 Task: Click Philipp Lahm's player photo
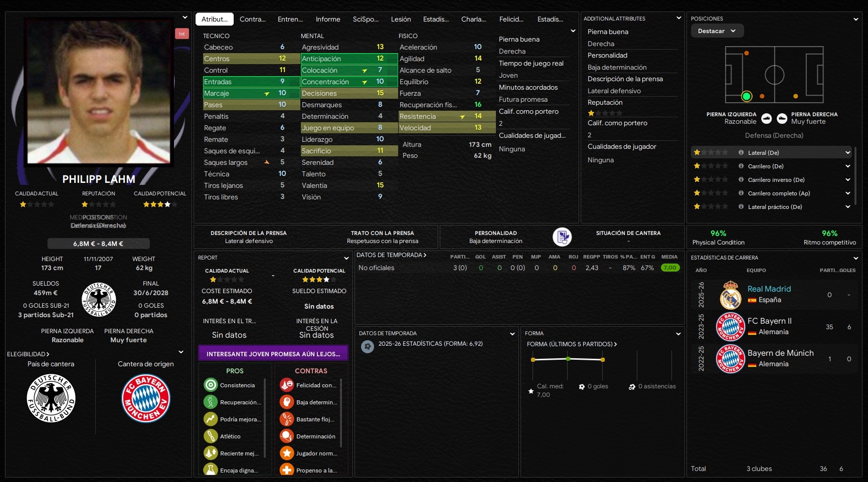99,92
